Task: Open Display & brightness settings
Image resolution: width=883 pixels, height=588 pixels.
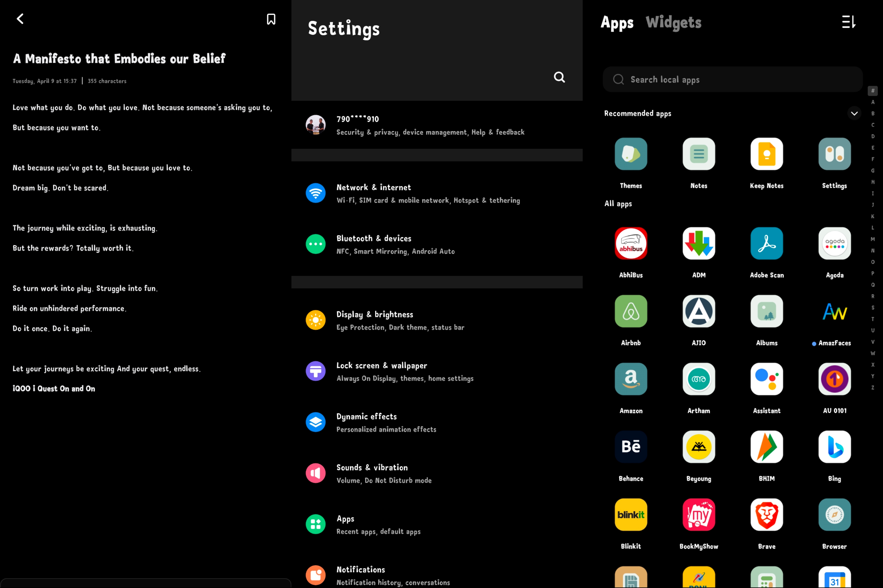Action: coord(400,321)
